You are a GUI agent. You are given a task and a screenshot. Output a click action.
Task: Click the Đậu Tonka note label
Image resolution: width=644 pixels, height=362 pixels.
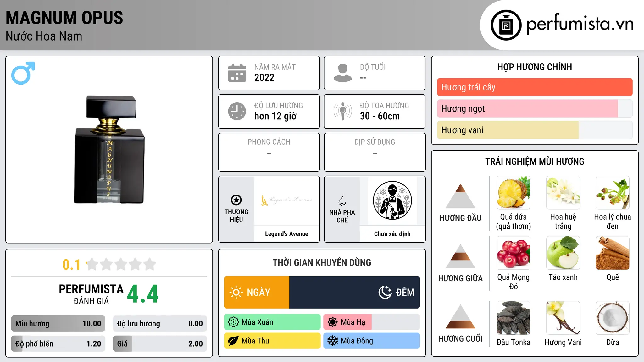[514, 342]
